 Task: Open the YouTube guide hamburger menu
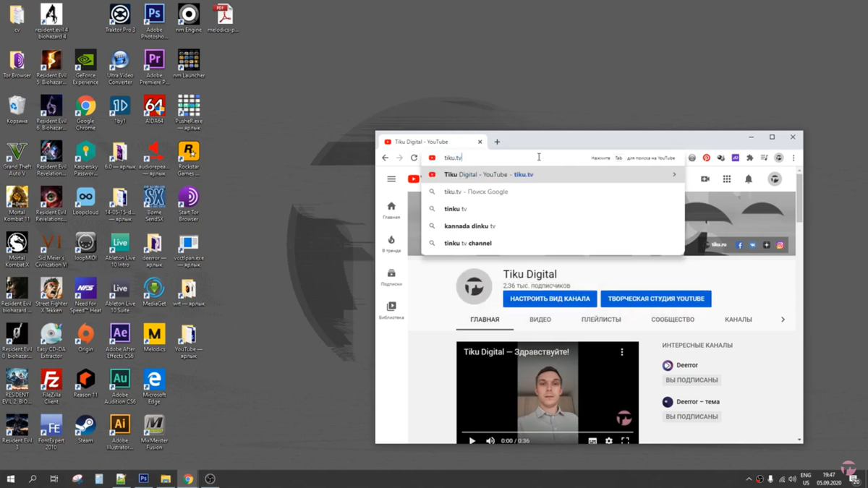point(391,179)
